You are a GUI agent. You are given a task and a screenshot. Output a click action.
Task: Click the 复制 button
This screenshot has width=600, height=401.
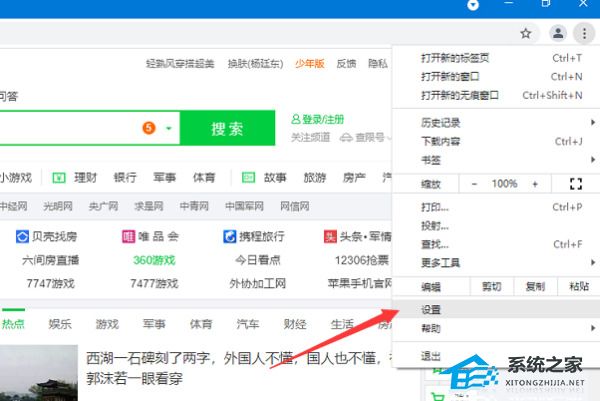(x=535, y=286)
